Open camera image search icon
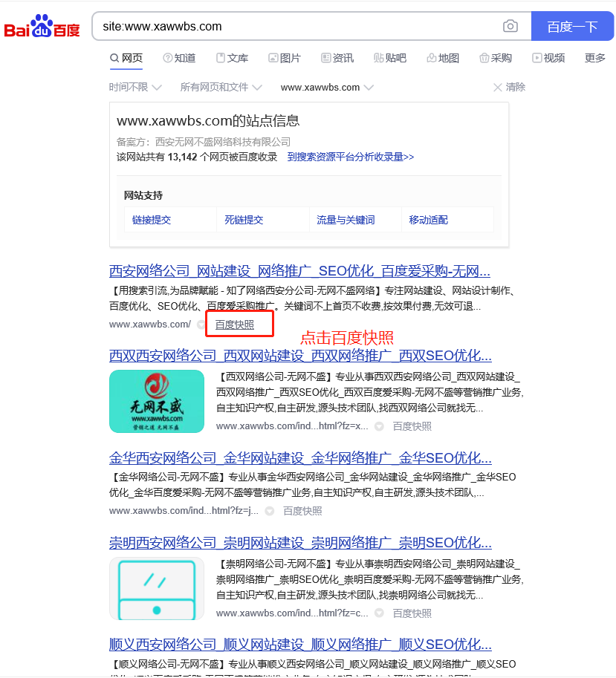 pos(510,27)
